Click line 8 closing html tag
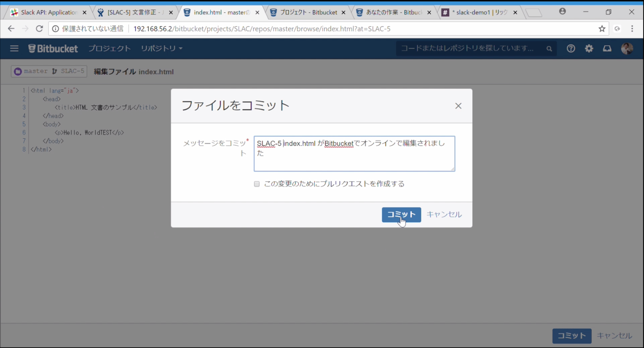Image resolution: width=644 pixels, height=348 pixels. point(41,149)
